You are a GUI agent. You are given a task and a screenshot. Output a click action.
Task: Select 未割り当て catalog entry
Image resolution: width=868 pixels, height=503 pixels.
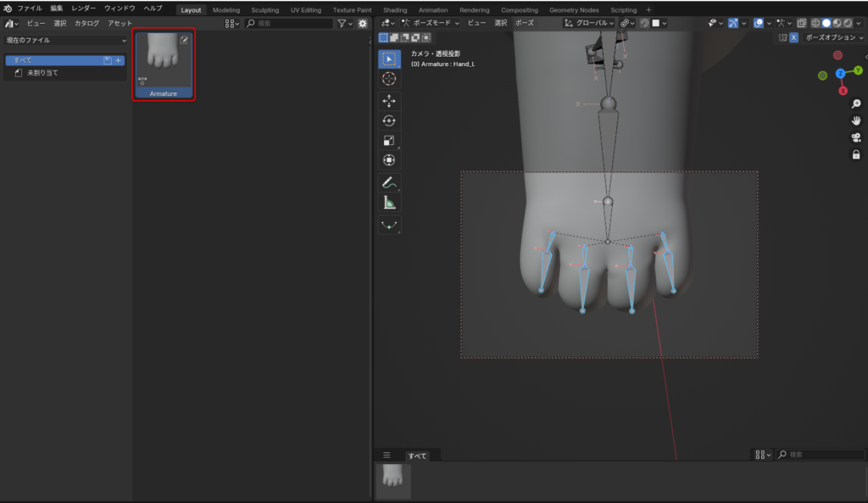[42, 73]
